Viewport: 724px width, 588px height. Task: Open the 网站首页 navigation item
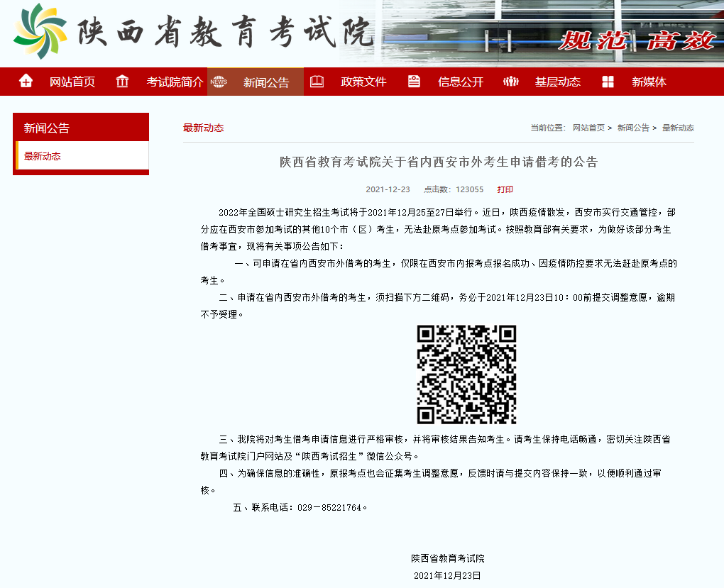point(74,81)
